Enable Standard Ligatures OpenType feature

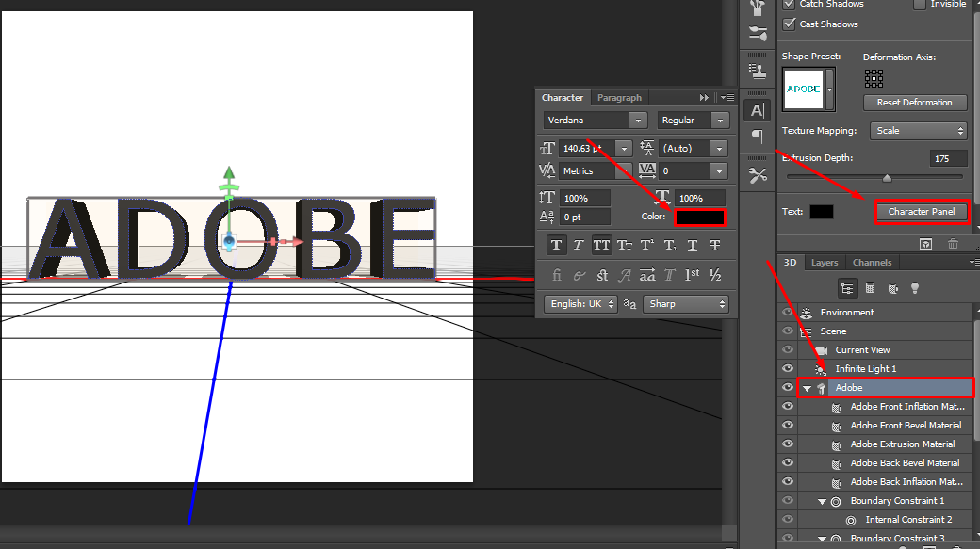[x=556, y=275]
